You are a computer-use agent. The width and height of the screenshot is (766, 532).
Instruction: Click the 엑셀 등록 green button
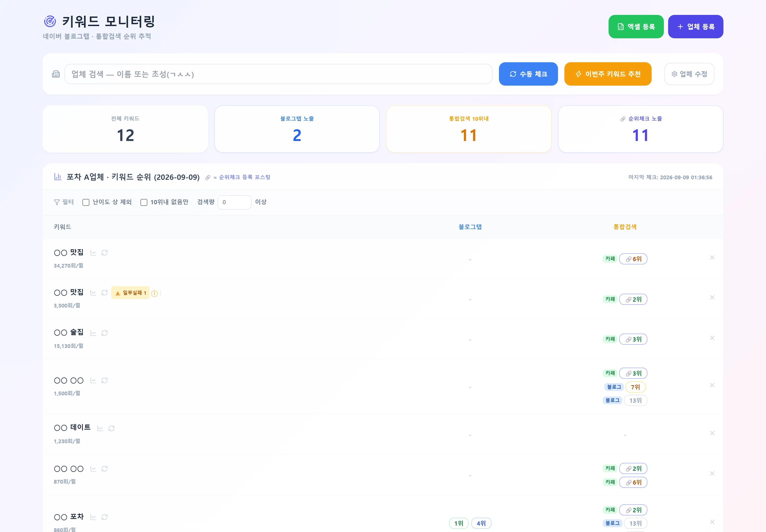point(636,27)
